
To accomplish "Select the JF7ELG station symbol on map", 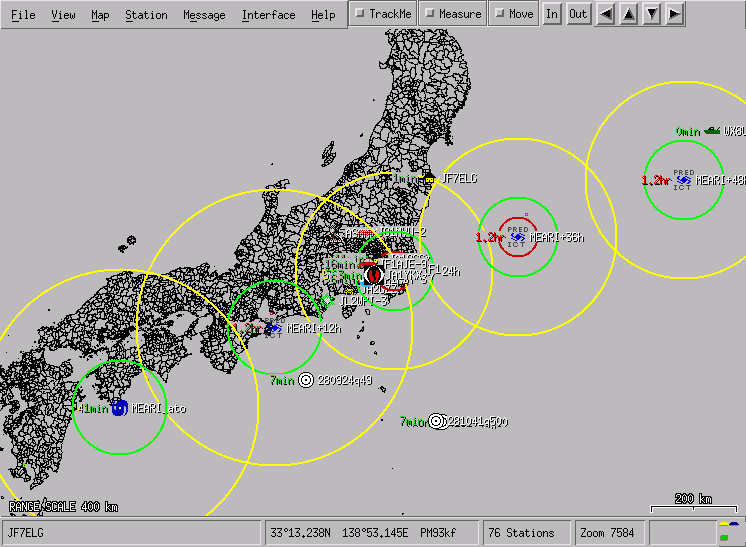I will click(x=430, y=179).
